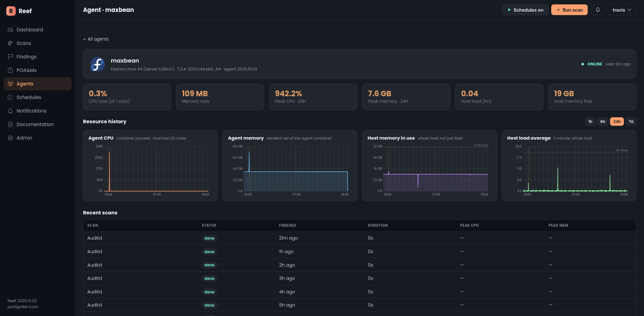Viewport: 644px width, 316px height.
Task: Select the 7d history range
Action: pyautogui.click(x=631, y=122)
